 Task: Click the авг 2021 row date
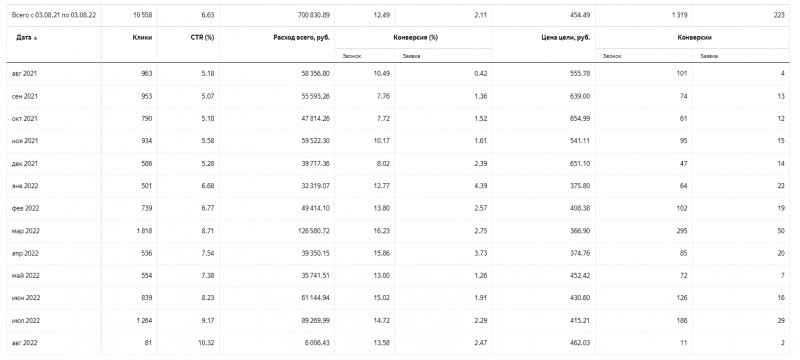coord(24,73)
